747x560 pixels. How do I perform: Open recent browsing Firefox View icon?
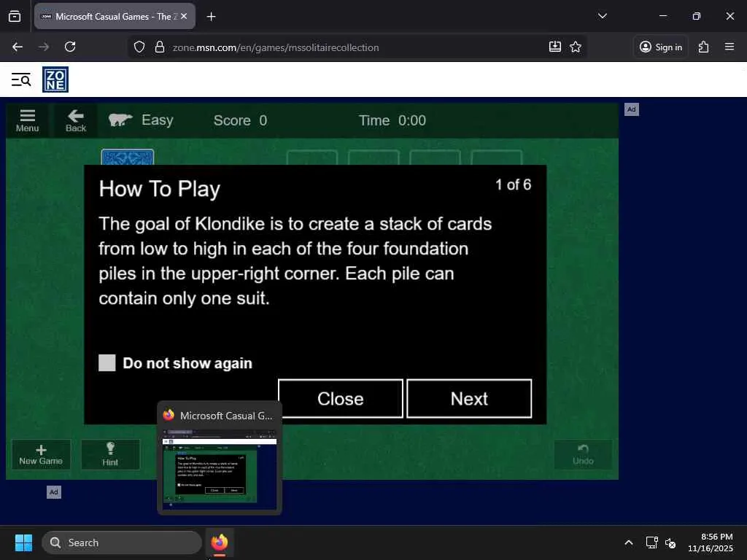15,16
